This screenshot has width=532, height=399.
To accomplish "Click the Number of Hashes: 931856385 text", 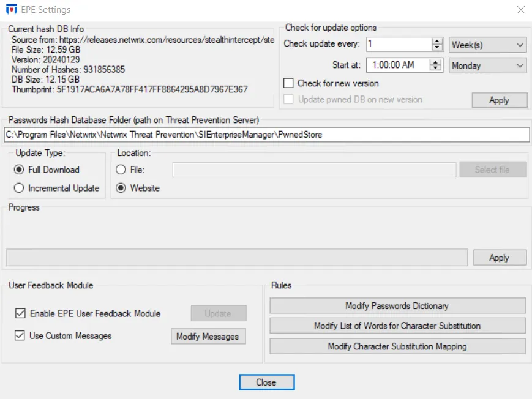I will pos(68,70).
